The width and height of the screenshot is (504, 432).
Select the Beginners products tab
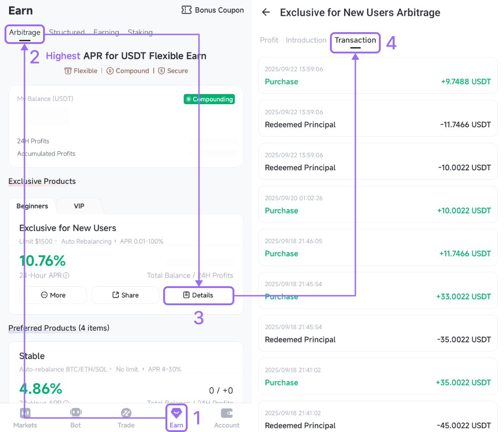pyautogui.click(x=32, y=206)
